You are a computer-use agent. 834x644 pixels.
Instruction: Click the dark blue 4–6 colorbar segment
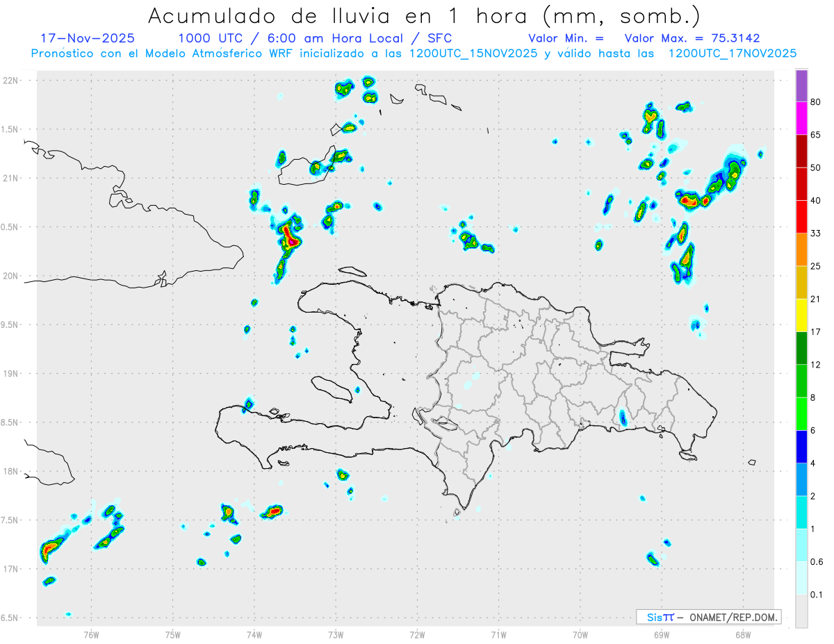point(801,447)
